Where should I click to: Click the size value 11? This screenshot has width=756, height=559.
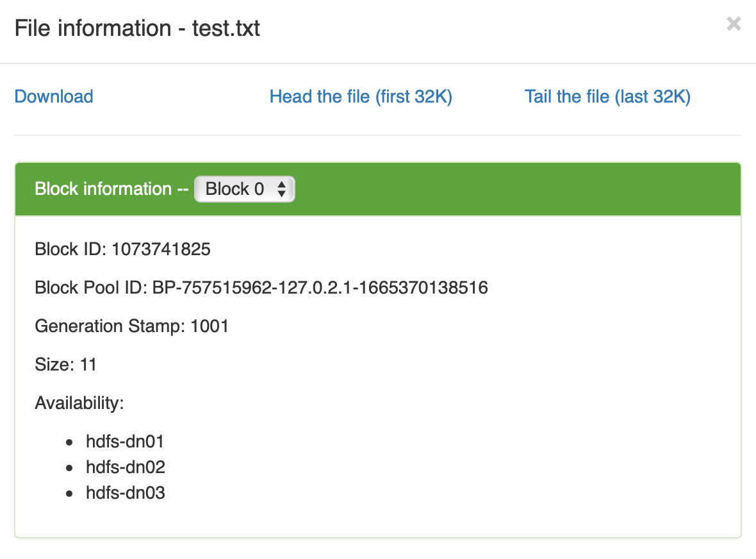[x=88, y=365]
